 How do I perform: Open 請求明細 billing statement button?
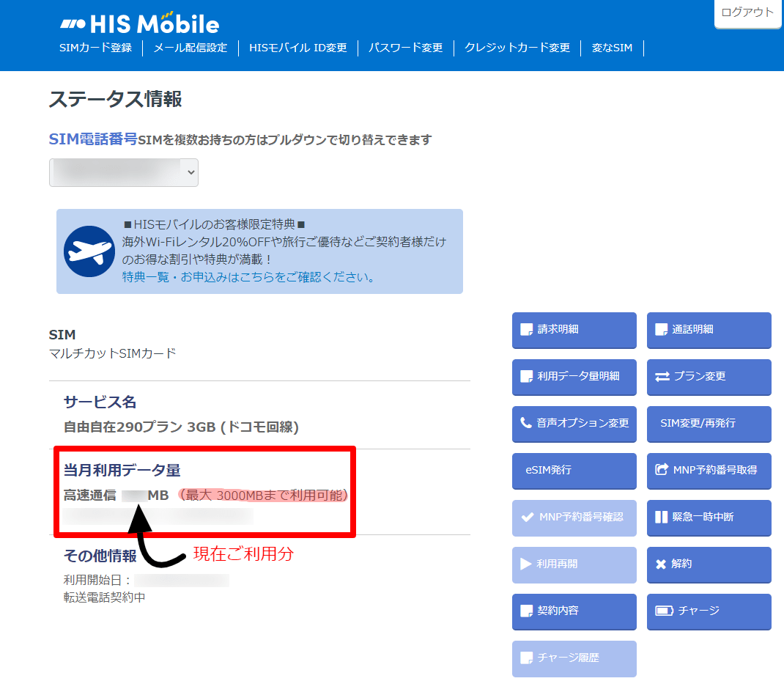tap(574, 331)
